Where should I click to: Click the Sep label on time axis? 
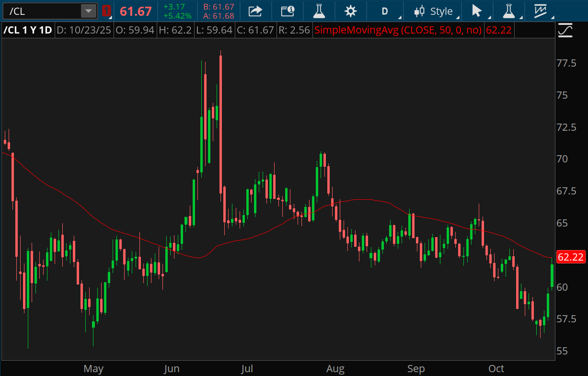(416, 368)
